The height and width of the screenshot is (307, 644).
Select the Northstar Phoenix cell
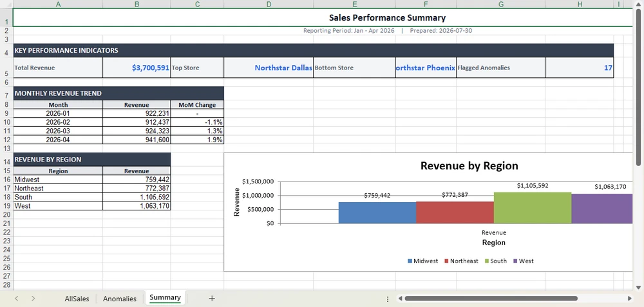[426, 68]
